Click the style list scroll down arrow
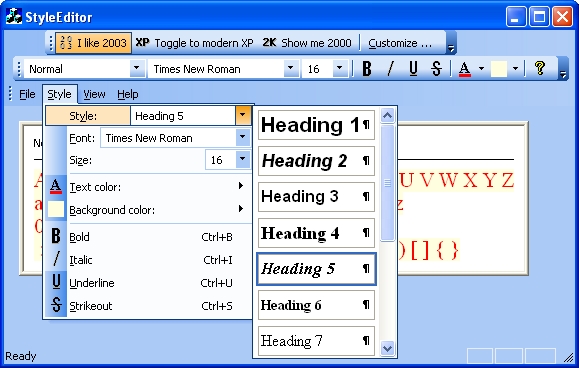The image size is (579, 368). coord(387,348)
